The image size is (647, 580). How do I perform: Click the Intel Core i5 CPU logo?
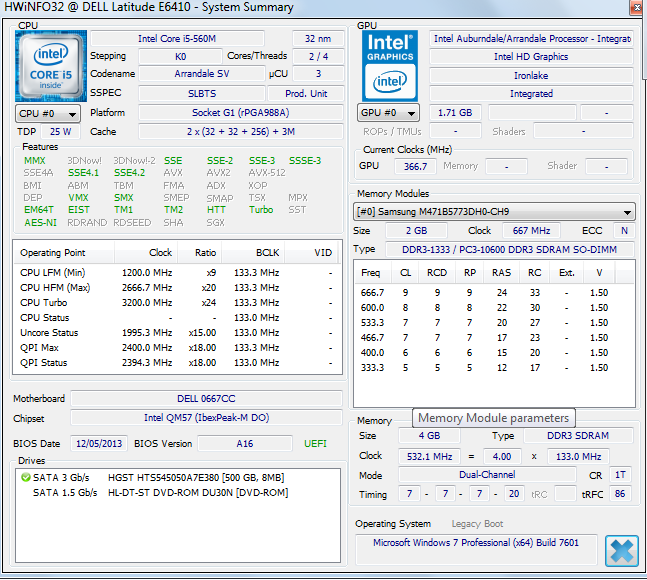(51, 66)
